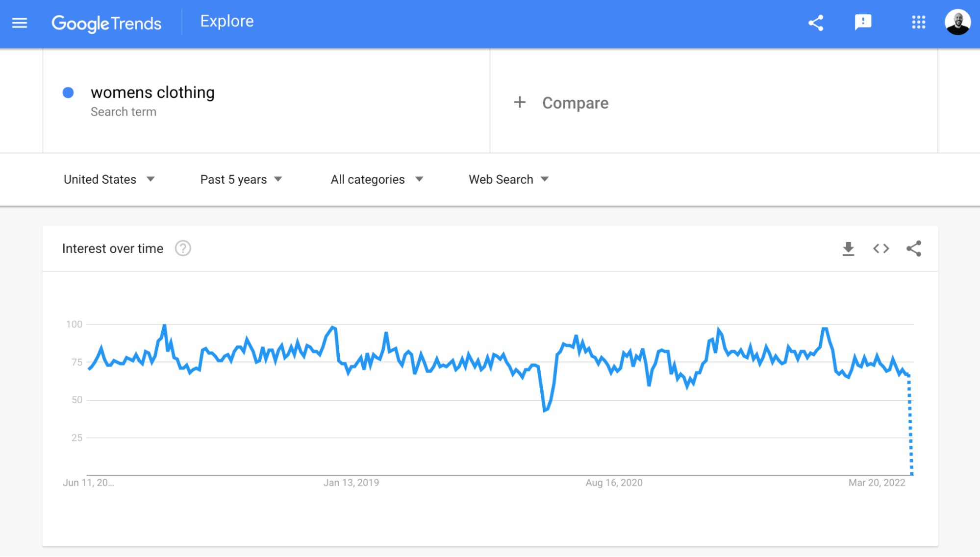The width and height of the screenshot is (980, 557).
Task: Open the navigation hamburger menu
Action: point(19,23)
